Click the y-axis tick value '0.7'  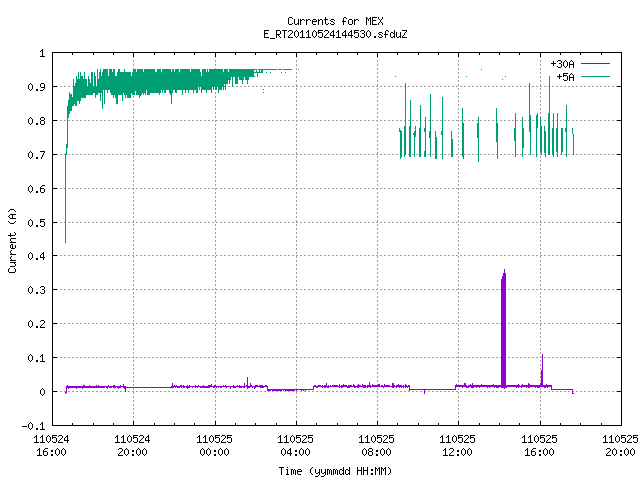coord(36,155)
